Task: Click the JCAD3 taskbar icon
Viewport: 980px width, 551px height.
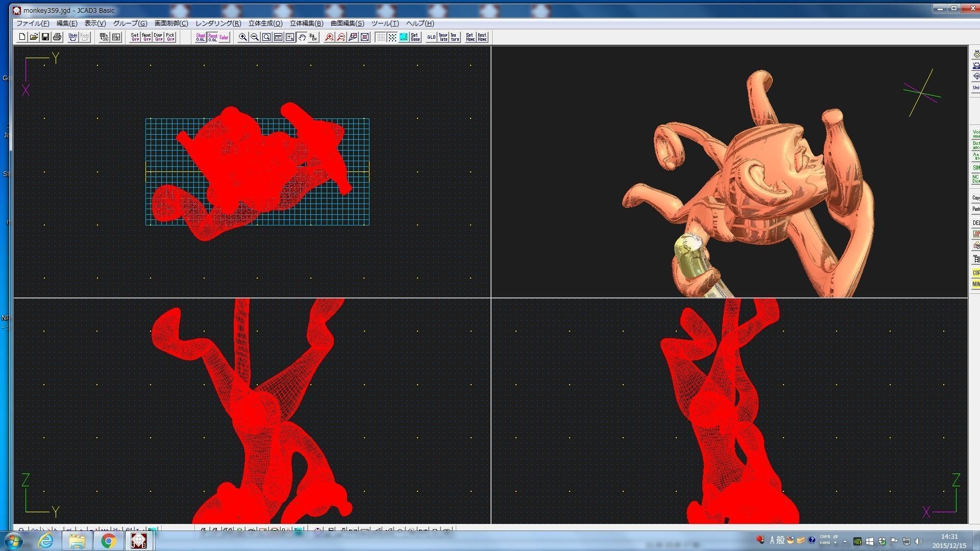Action: pos(139,541)
